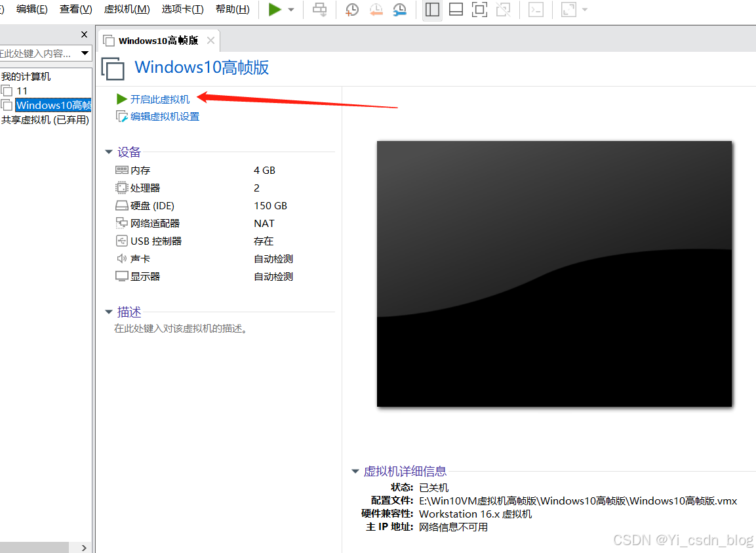Click the large VM icon beside title
The image size is (756, 553).
click(113, 68)
